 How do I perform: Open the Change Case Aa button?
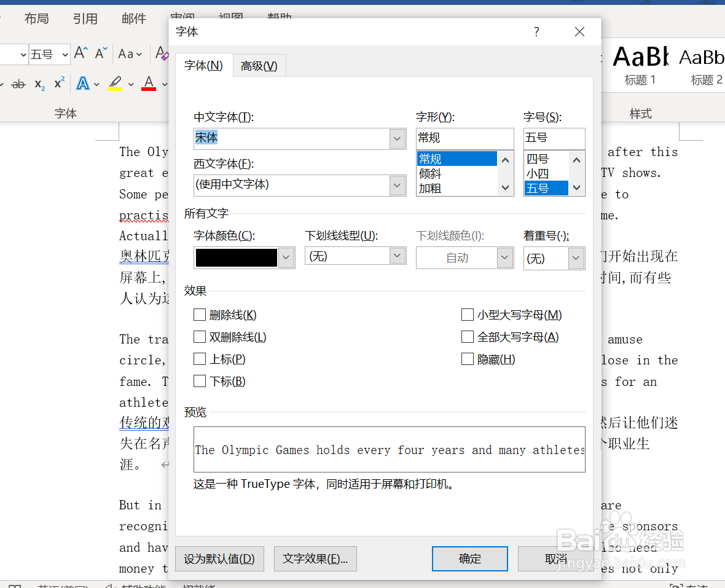(x=130, y=54)
